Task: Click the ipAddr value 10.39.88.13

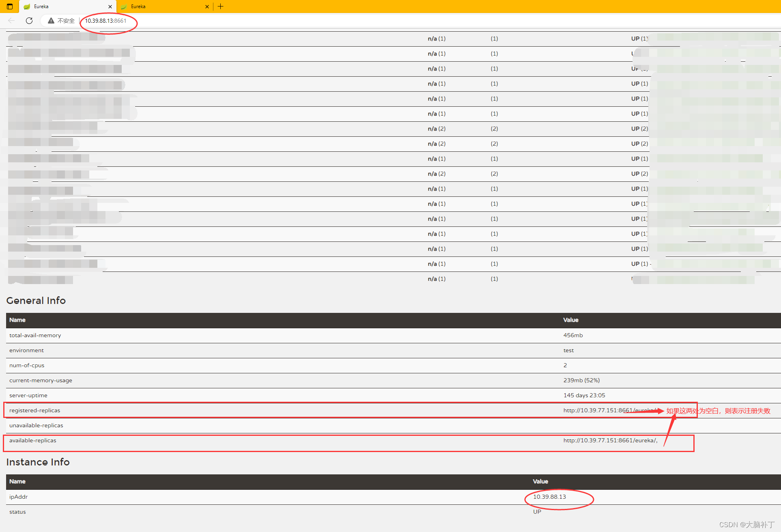Action: (x=549, y=497)
